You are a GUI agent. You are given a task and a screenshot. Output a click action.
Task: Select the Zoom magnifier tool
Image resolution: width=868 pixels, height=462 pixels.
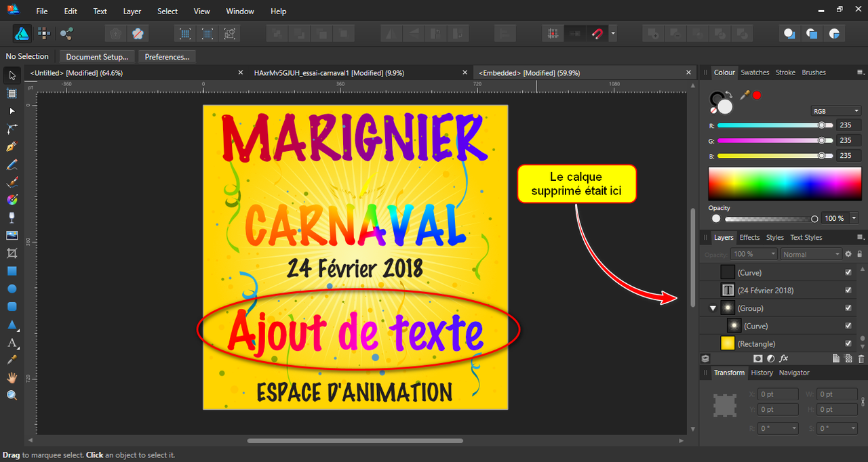(x=12, y=395)
